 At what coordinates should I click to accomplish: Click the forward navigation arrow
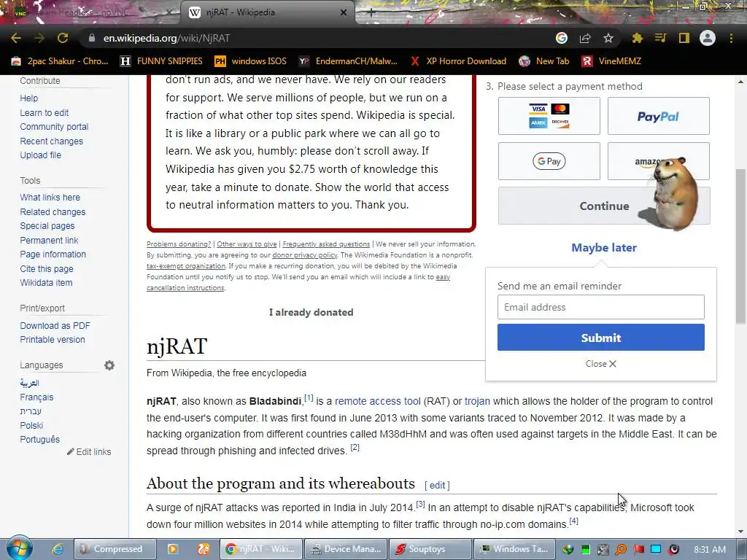(39, 38)
